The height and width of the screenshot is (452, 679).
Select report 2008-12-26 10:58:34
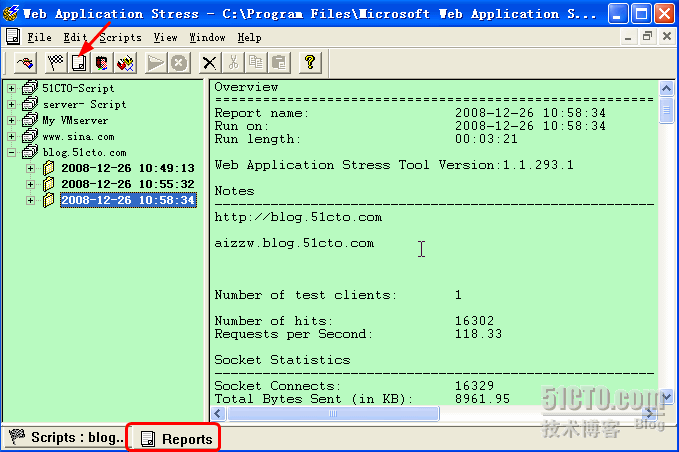(x=128, y=200)
